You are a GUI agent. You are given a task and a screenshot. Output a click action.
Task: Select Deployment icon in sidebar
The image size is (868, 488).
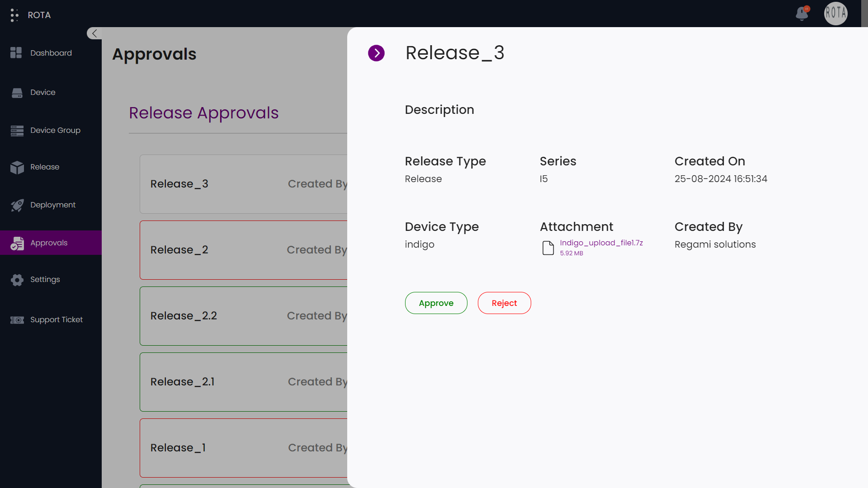pos(17,205)
